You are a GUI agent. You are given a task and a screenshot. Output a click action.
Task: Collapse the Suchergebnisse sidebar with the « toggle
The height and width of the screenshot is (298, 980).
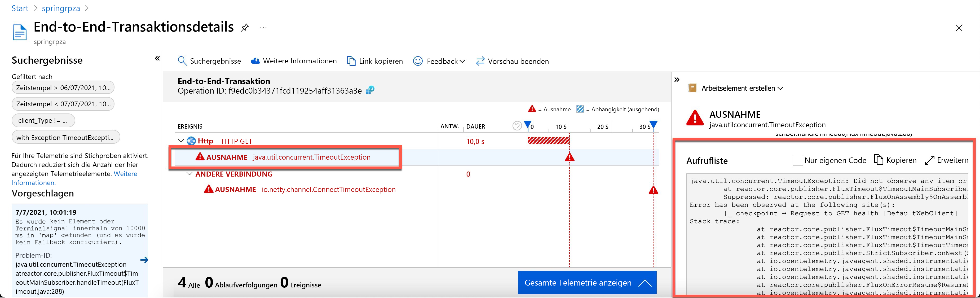pyautogui.click(x=157, y=58)
